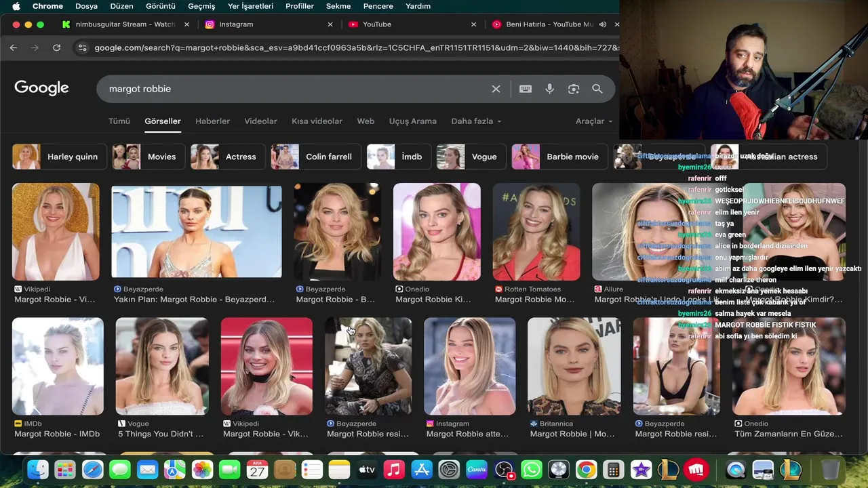Filter by Harley quinn chip
The image size is (868, 488).
point(60,157)
